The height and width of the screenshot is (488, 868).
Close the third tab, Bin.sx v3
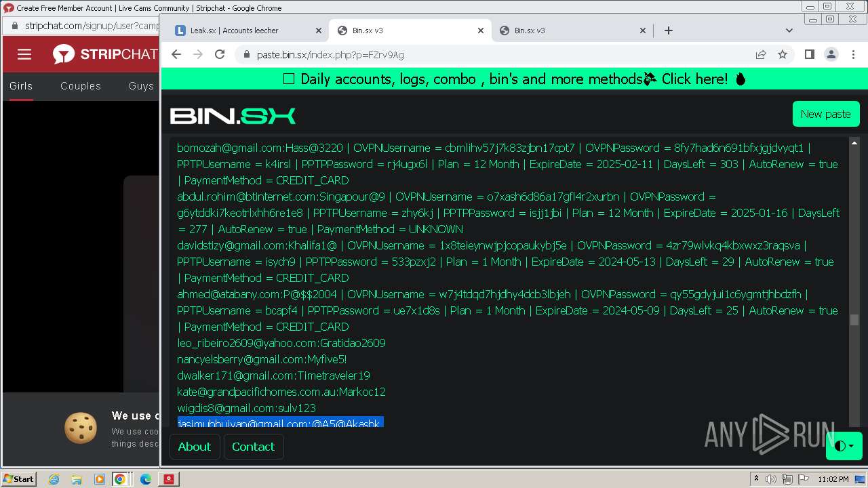pos(643,30)
